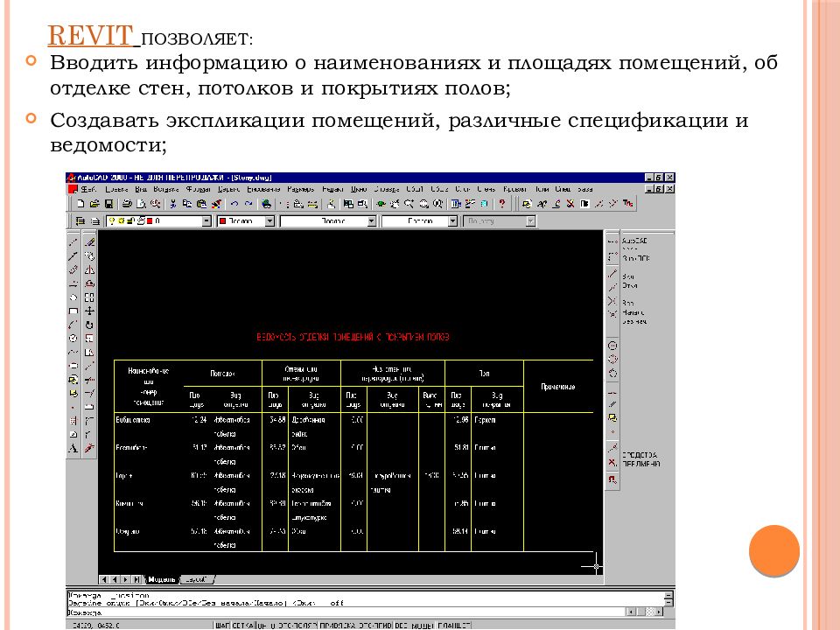Click the Object Snap Settings magnet icon
Screen dimensions: 840x630
pyautogui.click(x=612, y=479)
